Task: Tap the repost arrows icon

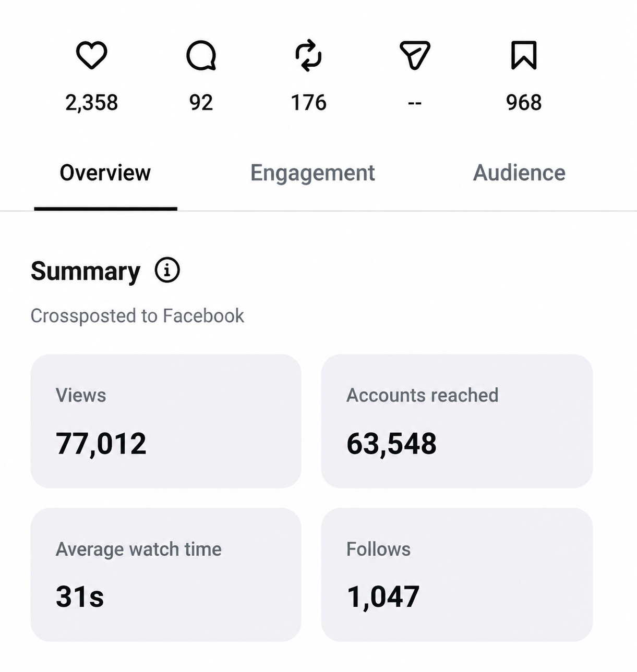Action: tap(308, 55)
